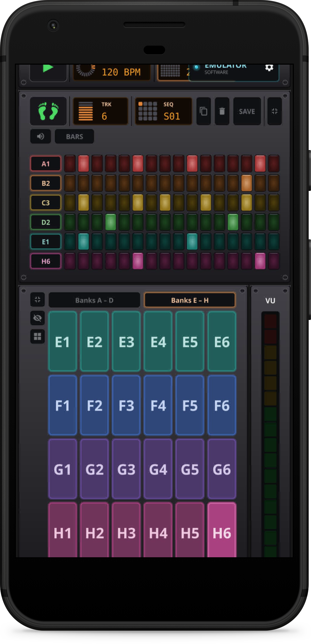The image size is (311, 644).
Task: Toggle step 6 on the H6 row
Action: pos(138,261)
